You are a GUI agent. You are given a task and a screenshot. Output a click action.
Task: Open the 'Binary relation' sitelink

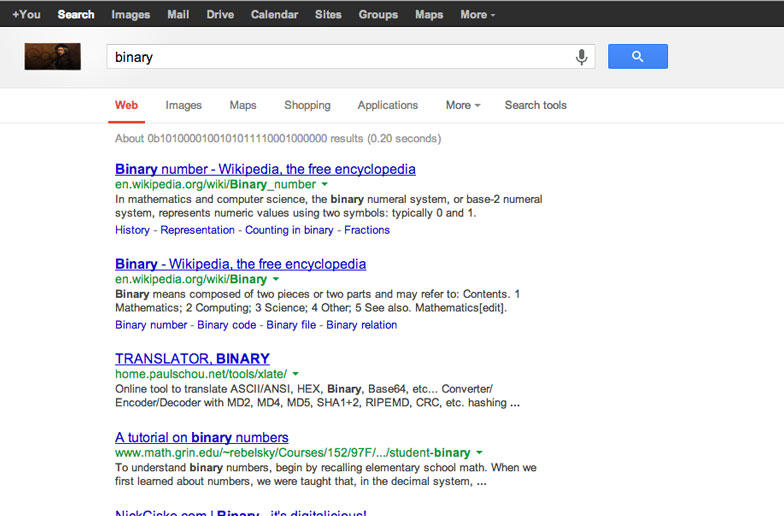(362, 325)
